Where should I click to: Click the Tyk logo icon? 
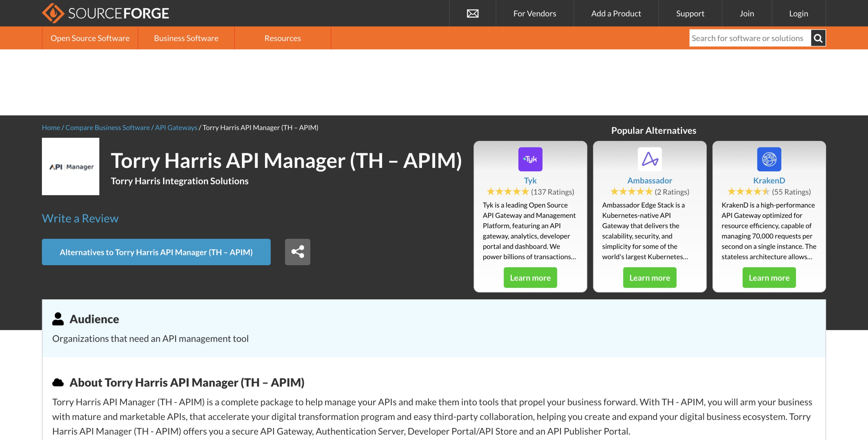tap(530, 159)
